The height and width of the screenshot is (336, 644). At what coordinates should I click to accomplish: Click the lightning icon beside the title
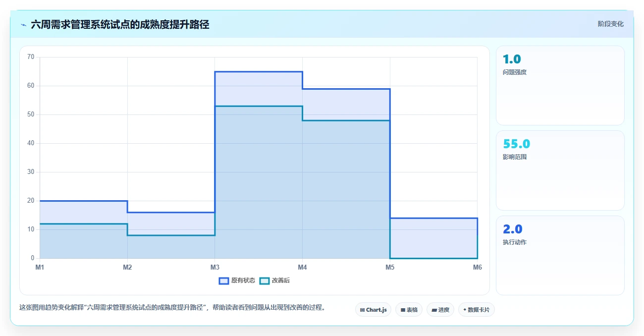tap(23, 25)
